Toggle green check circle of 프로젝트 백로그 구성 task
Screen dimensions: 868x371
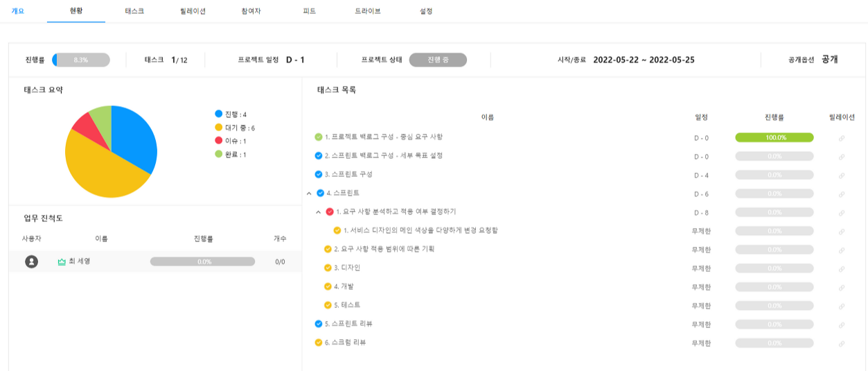click(x=319, y=137)
